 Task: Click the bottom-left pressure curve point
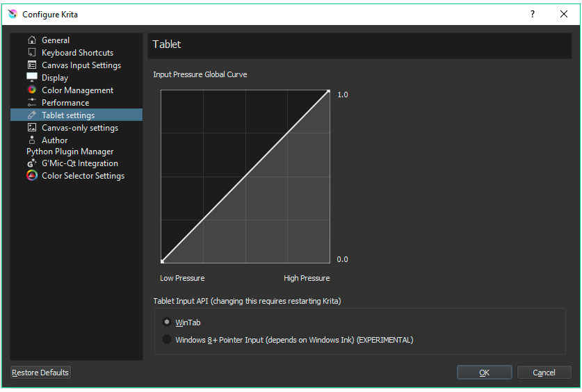click(x=162, y=261)
